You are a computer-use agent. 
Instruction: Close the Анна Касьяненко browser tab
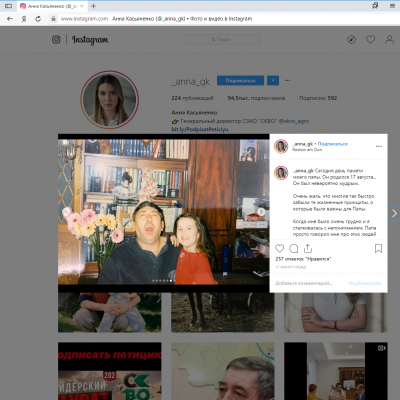(x=82, y=6)
